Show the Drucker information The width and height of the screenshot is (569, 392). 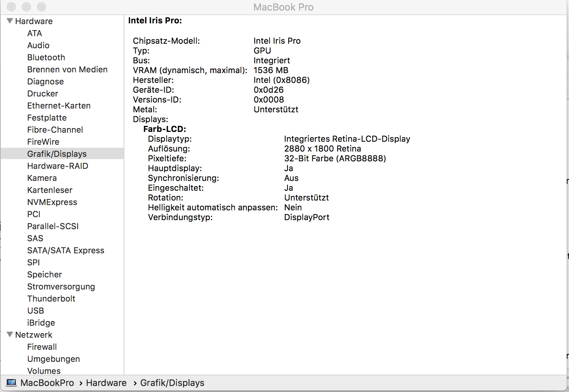tap(43, 93)
